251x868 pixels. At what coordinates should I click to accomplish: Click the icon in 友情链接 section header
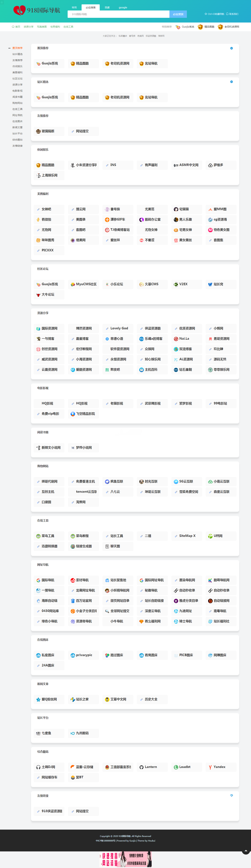pyautogui.click(x=231, y=795)
